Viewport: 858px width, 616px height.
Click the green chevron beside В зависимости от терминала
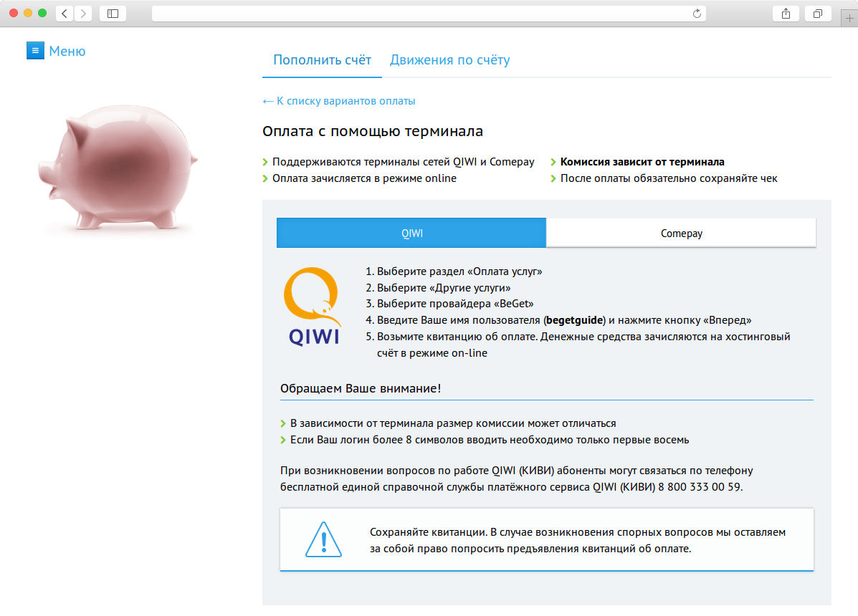click(283, 423)
